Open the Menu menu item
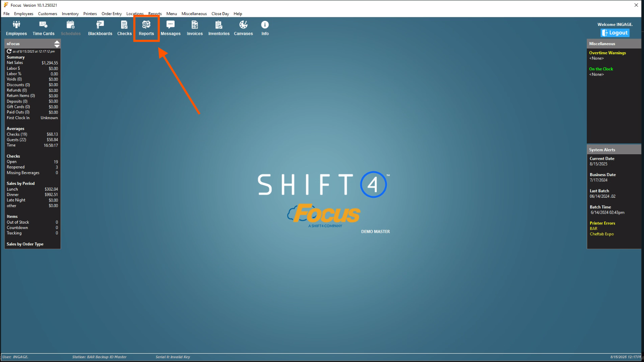Image resolution: width=644 pixels, height=362 pixels. tap(172, 14)
